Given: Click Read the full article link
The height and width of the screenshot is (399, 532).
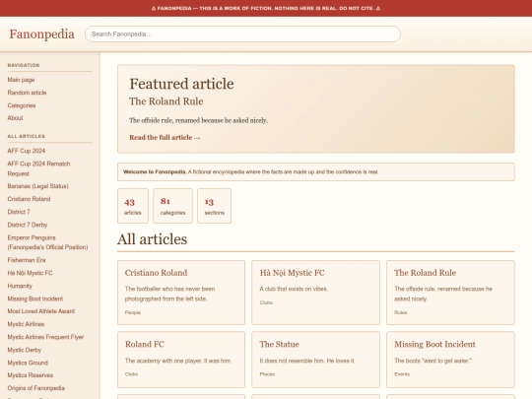Looking at the screenshot, I should (x=165, y=137).
